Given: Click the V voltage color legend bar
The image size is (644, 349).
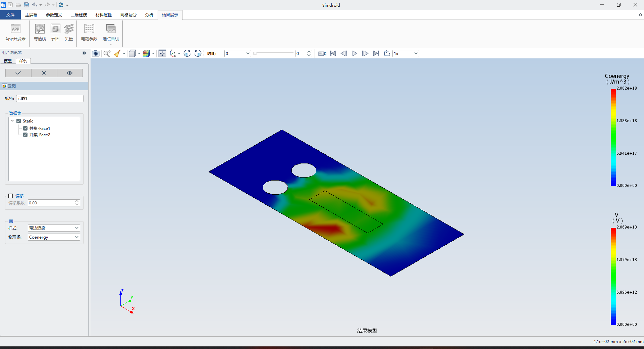Looking at the screenshot, I should tap(613, 276).
